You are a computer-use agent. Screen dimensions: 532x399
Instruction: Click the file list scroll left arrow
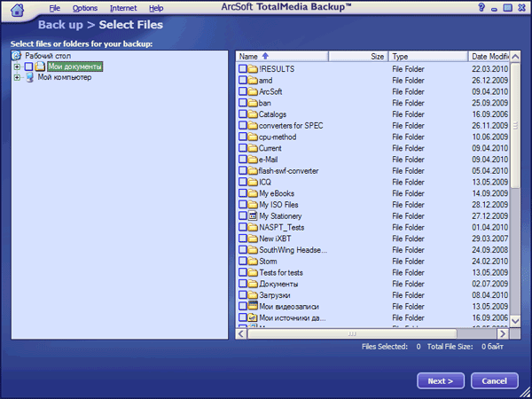tap(241, 334)
